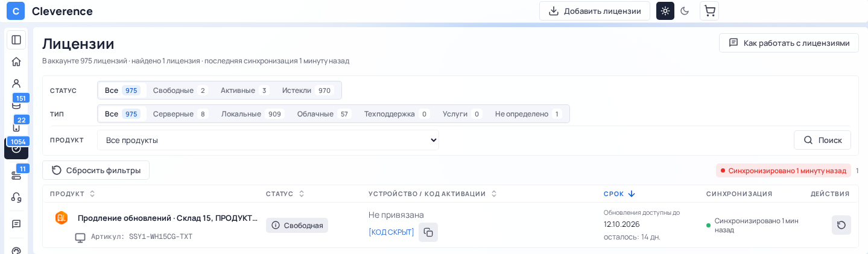Open Как работать с лицензиями help

point(789,43)
